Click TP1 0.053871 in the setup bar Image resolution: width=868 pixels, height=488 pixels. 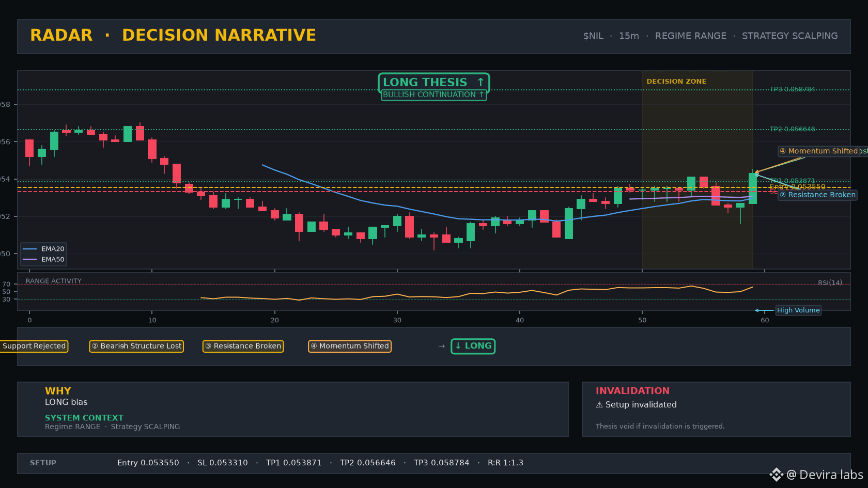[294, 463]
